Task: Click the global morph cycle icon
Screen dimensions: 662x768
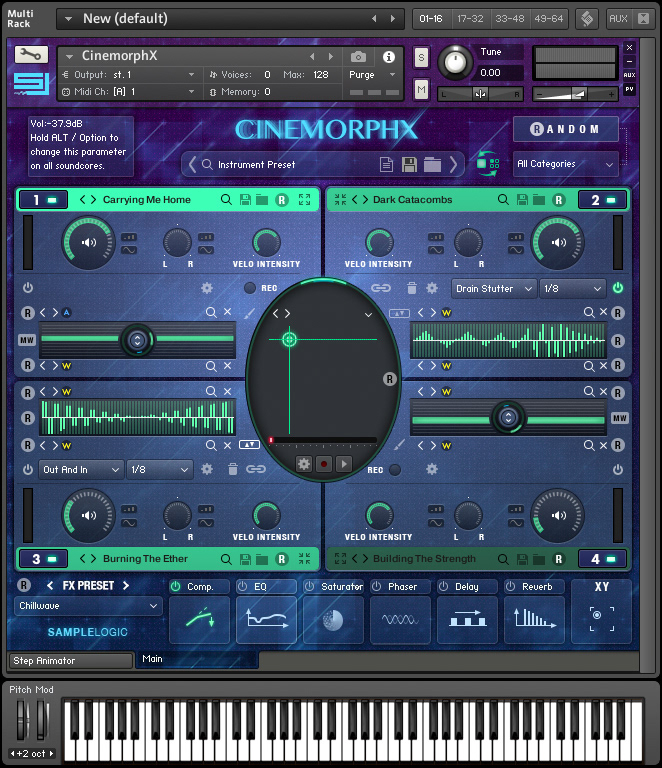Action: pos(488,164)
